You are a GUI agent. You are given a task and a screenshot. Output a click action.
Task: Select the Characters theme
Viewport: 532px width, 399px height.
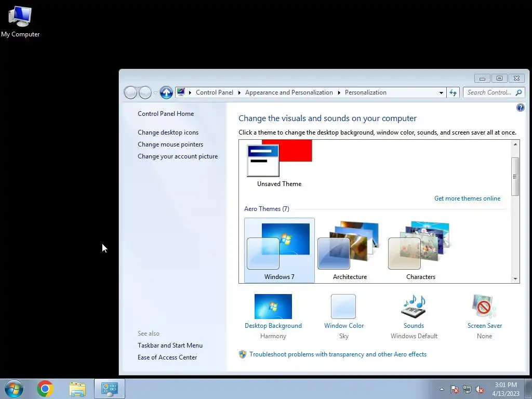[x=421, y=250]
